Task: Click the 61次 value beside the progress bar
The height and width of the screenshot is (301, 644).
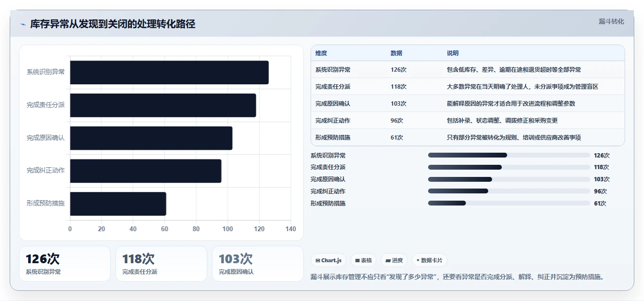Action: tap(600, 204)
